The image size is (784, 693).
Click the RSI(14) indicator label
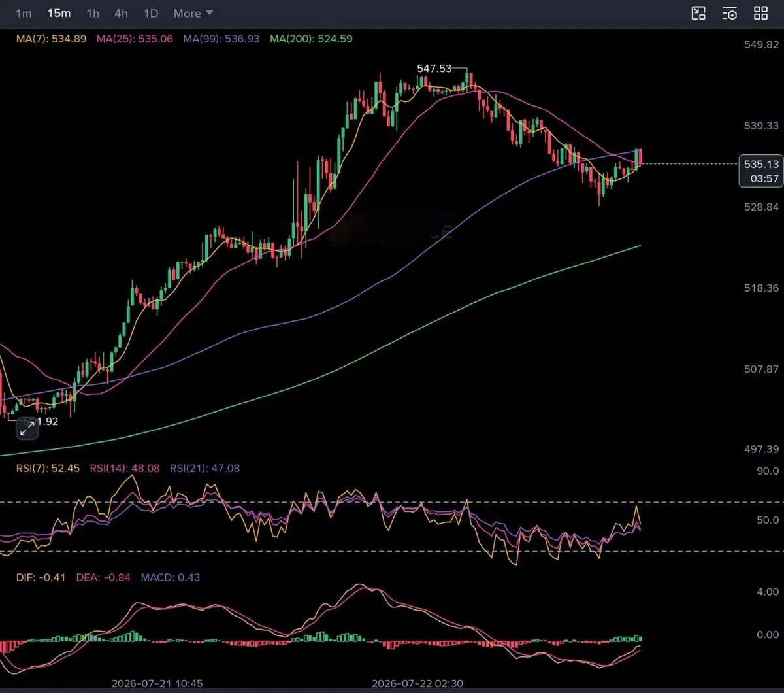coord(125,468)
